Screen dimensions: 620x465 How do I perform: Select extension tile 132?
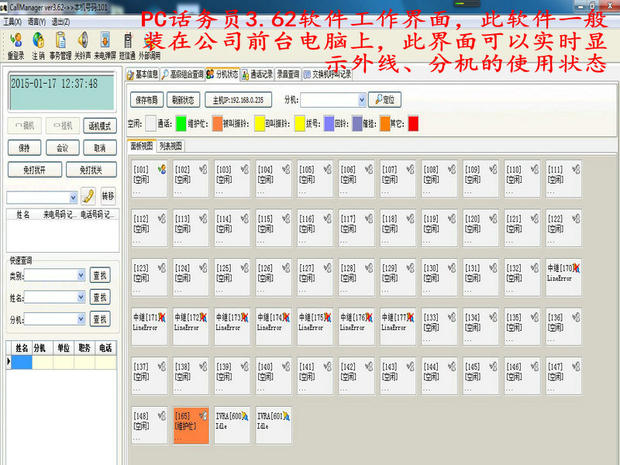[x=522, y=278]
